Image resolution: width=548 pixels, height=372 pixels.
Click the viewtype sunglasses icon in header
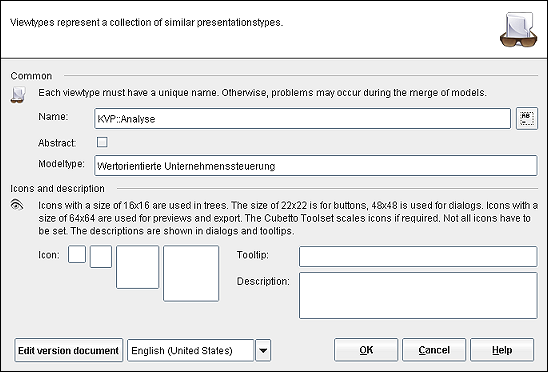tap(519, 30)
